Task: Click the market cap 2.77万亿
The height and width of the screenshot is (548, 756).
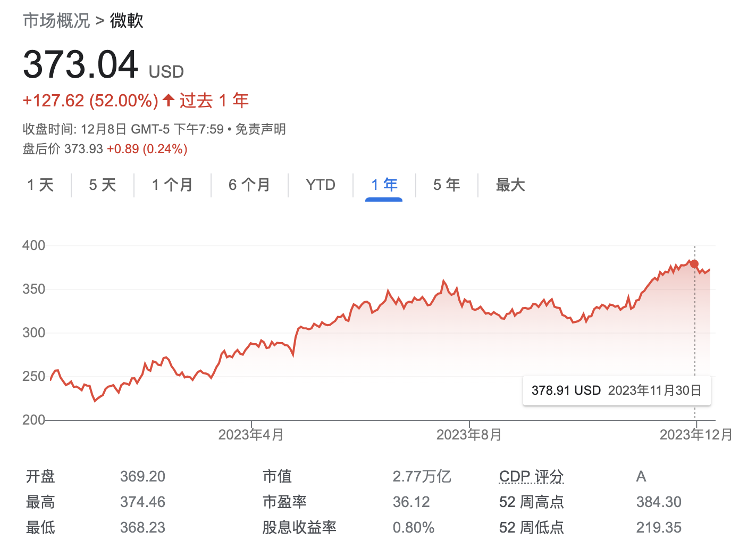Action: click(x=422, y=476)
